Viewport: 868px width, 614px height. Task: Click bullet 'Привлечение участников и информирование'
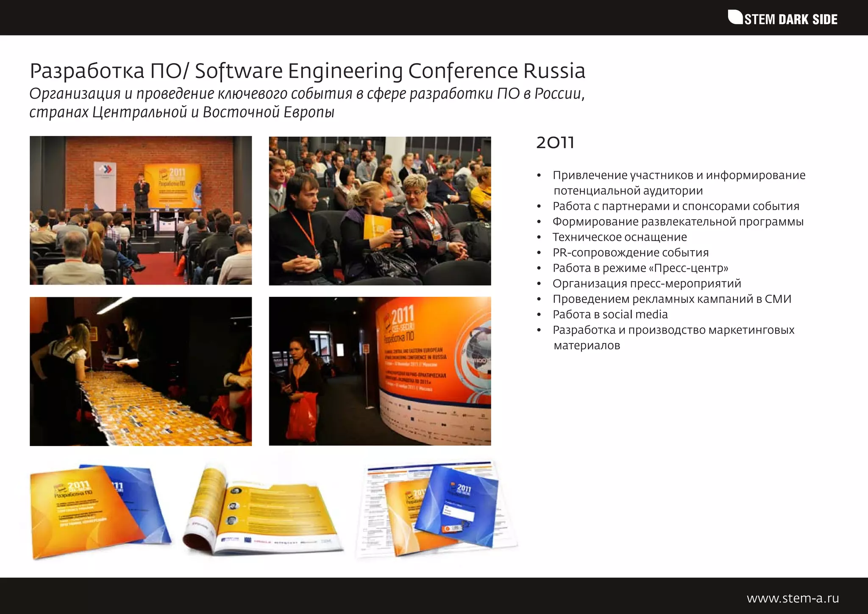pos(679,175)
